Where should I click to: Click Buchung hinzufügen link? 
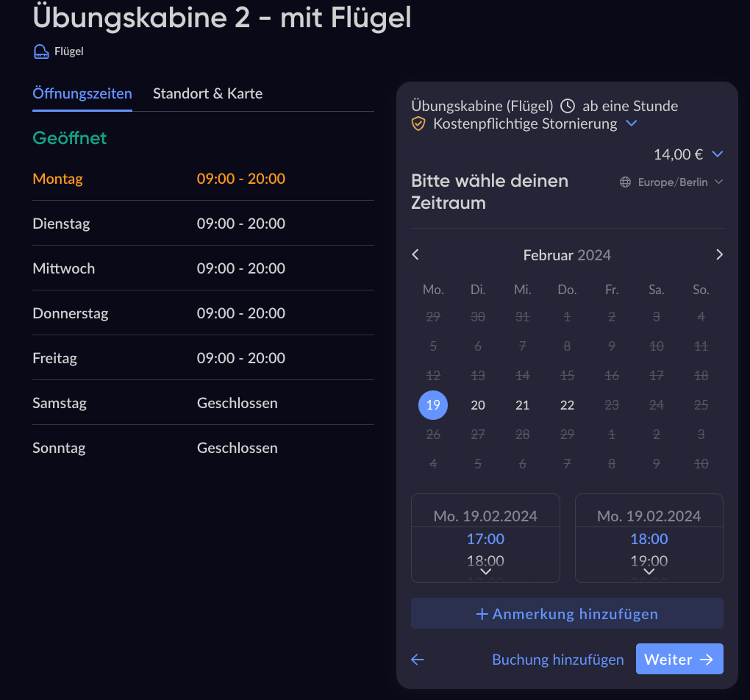click(558, 660)
